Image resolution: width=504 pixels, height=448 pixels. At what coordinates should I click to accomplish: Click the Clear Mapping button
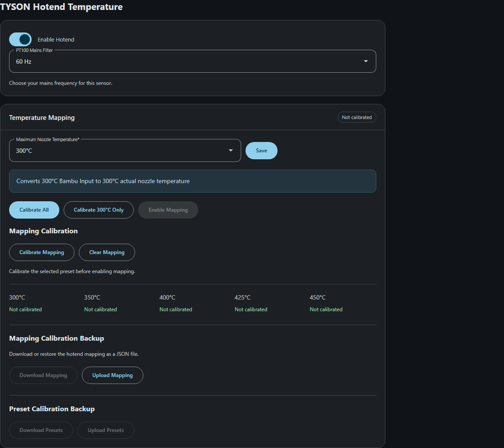coord(107,252)
